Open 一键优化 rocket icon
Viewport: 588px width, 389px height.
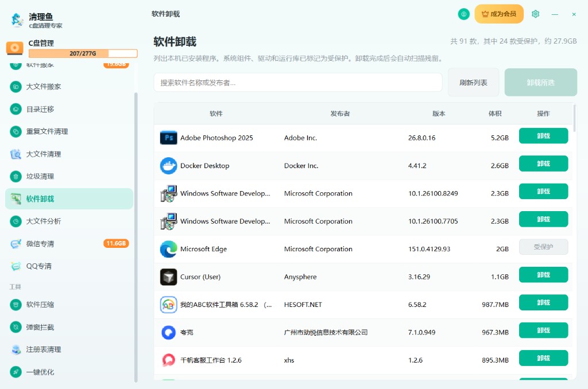(16, 372)
